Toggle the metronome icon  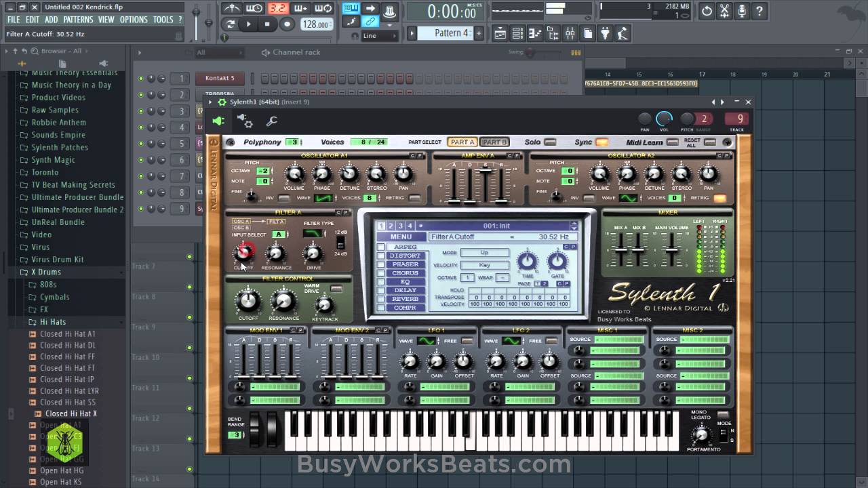pyautogui.click(x=232, y=9)
